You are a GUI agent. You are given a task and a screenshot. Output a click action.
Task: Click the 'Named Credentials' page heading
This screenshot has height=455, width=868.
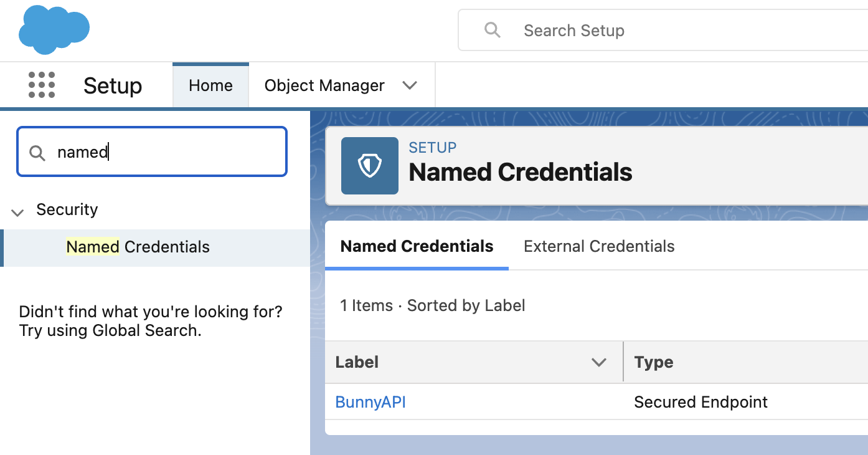(x=521, y=172)
